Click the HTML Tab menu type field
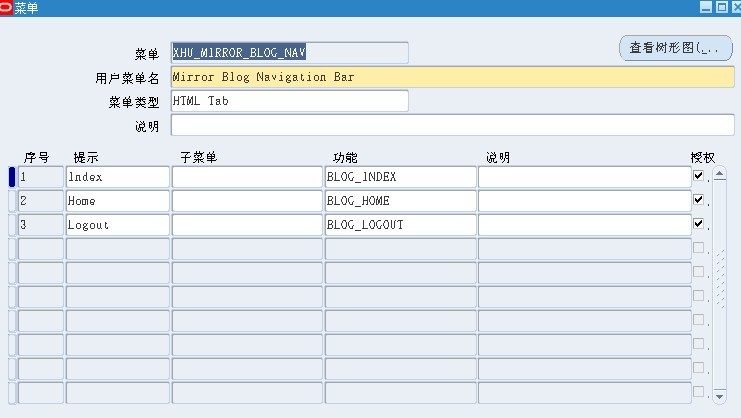This screenshot has height=418, width=741. (289, 101)
